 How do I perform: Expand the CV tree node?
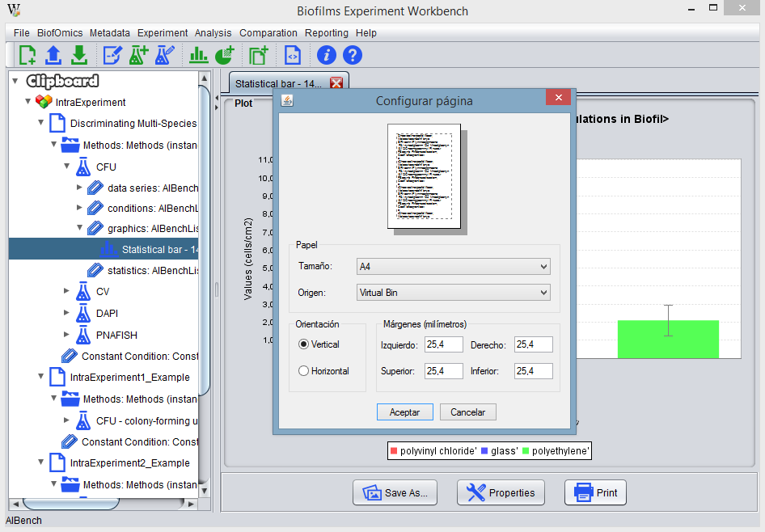pyautogui.click(x=66, y=291)
